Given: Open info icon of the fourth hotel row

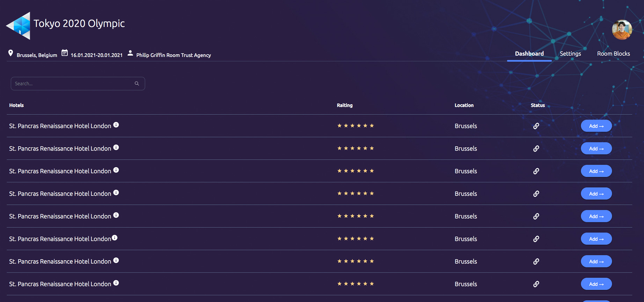Looking at the screenshot, I should (x=116, y=193).
